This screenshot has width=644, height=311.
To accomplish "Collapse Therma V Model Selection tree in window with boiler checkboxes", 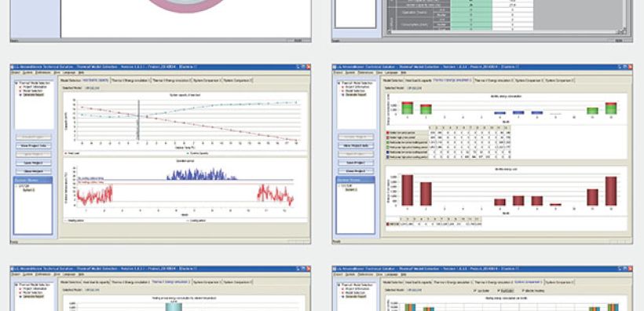I will click(x=338, y=284).
